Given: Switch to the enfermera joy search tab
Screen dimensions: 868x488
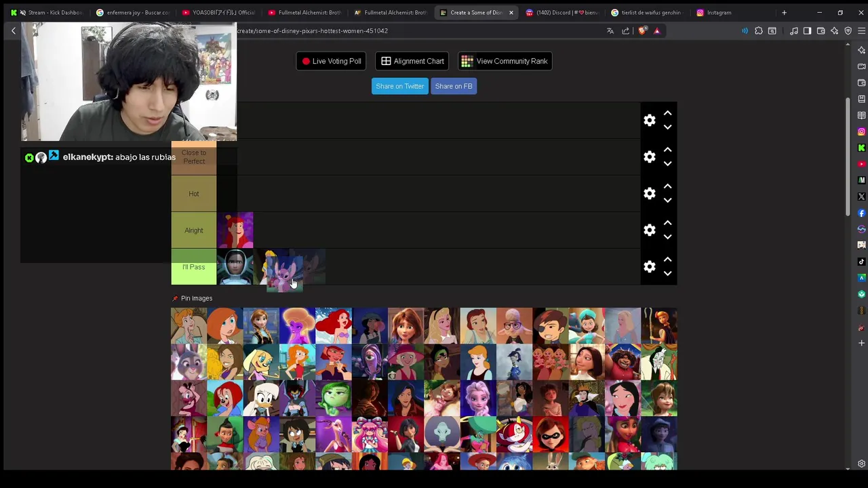Looking at the screenshot, I should 134,12.
